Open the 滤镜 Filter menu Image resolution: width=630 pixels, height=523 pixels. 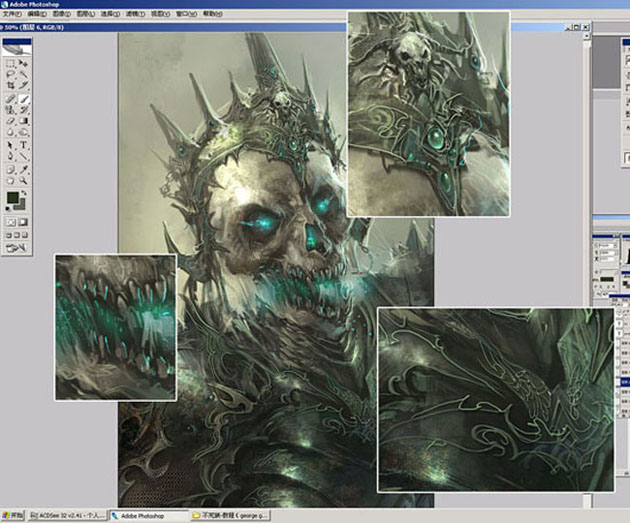(134, 15)
